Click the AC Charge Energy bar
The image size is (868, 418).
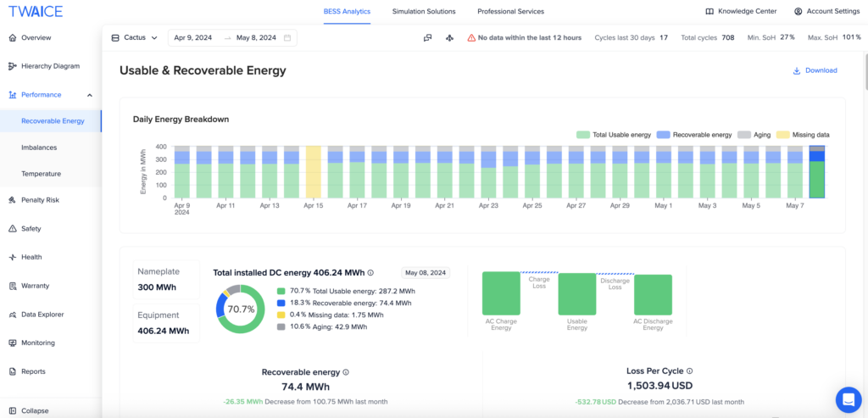point(501,293)
